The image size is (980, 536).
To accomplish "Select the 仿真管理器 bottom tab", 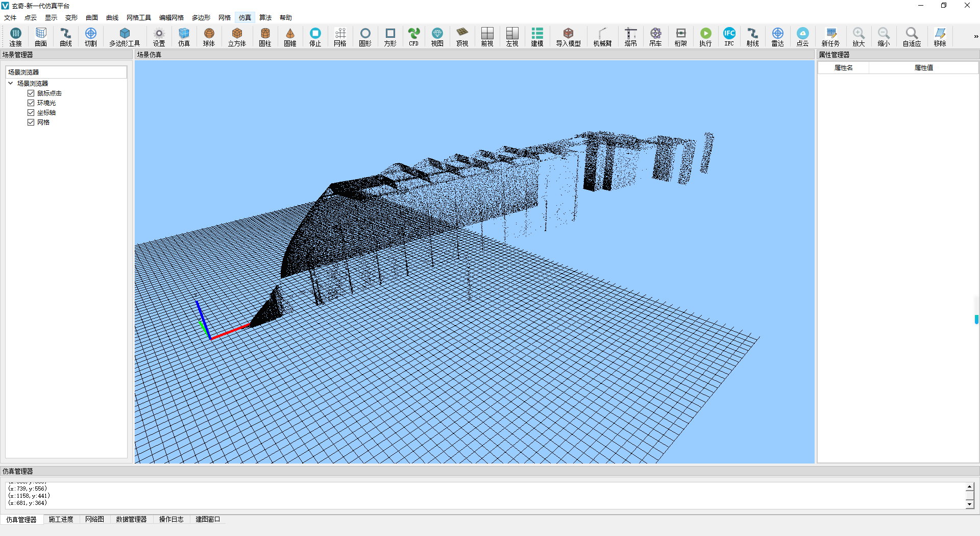I will tap(21, 520).
